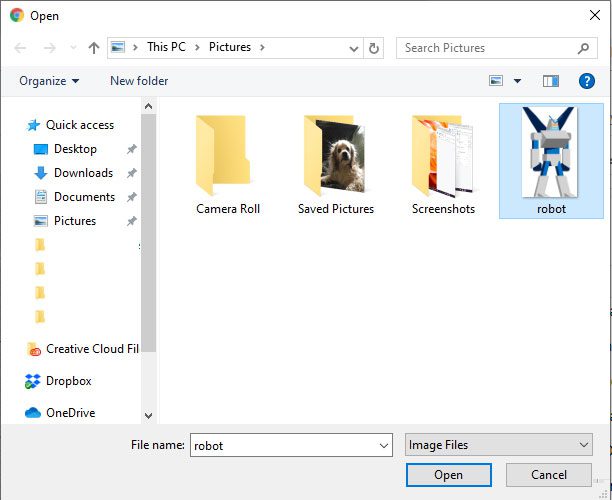Viewport: 612px width, 500px height.
Task: Select the Screenshots folder
Action: (443, 165)
